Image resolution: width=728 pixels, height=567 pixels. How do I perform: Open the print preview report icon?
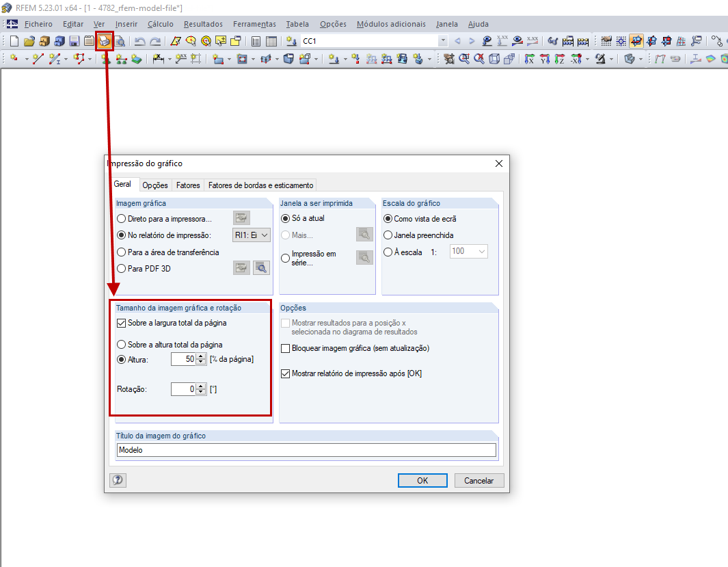(120, 41)
